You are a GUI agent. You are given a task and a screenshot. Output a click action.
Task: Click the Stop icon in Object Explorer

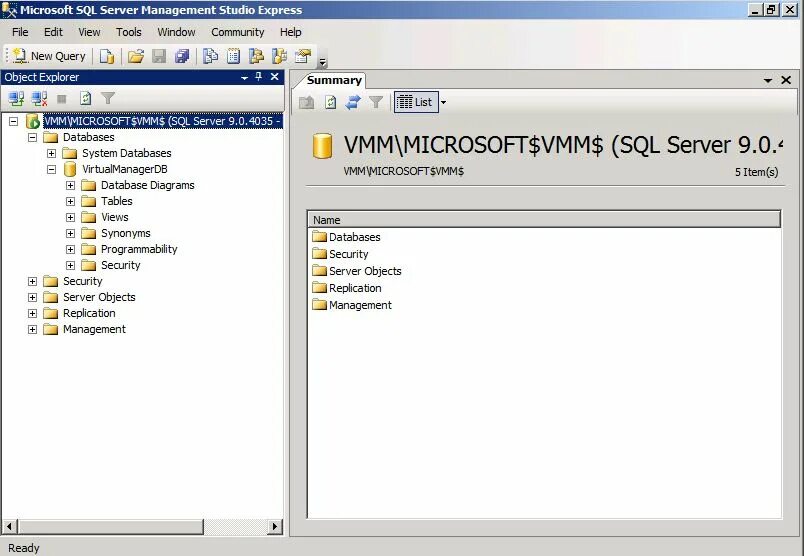(62, 98)
